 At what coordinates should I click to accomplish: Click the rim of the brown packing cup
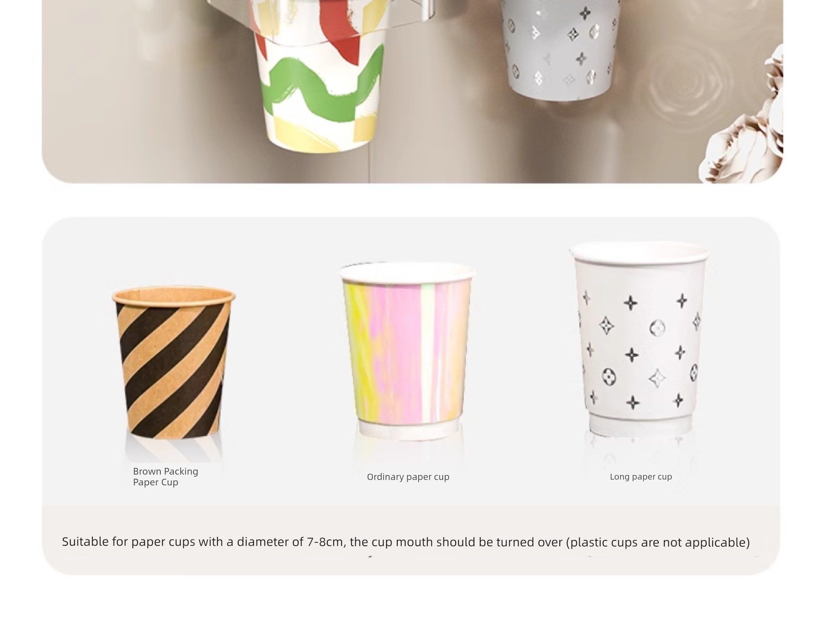point(174,296)
